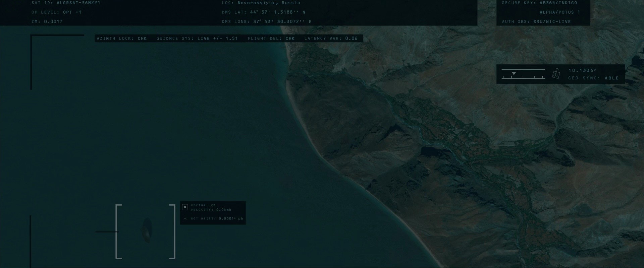Click the DMS LONG coordinate value

[x=282, y=21]
